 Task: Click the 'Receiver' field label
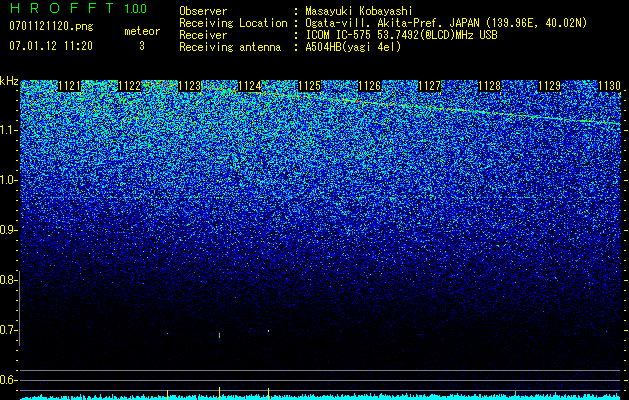click(203, 35)
